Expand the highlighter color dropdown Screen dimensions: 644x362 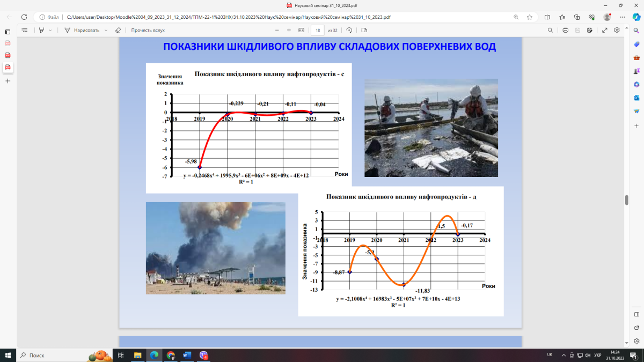click(x=50, y=30)
